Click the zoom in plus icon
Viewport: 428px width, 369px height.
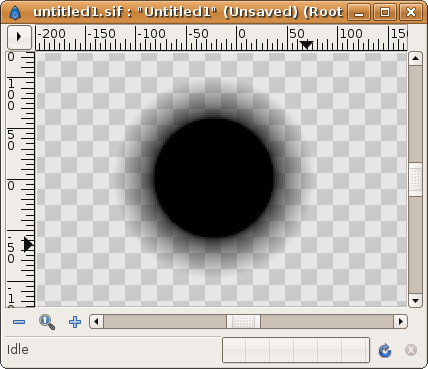point(75,322)
